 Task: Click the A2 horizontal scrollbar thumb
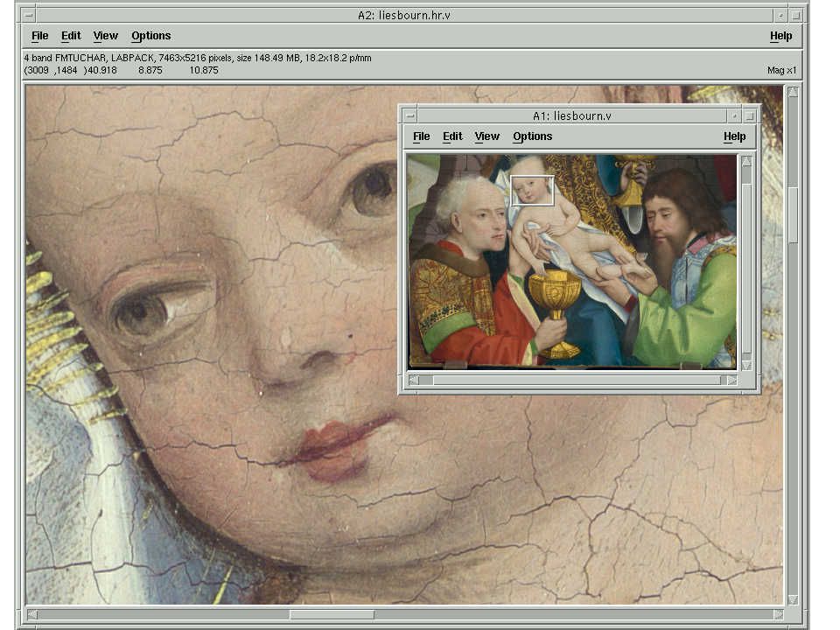pos(332,614)
